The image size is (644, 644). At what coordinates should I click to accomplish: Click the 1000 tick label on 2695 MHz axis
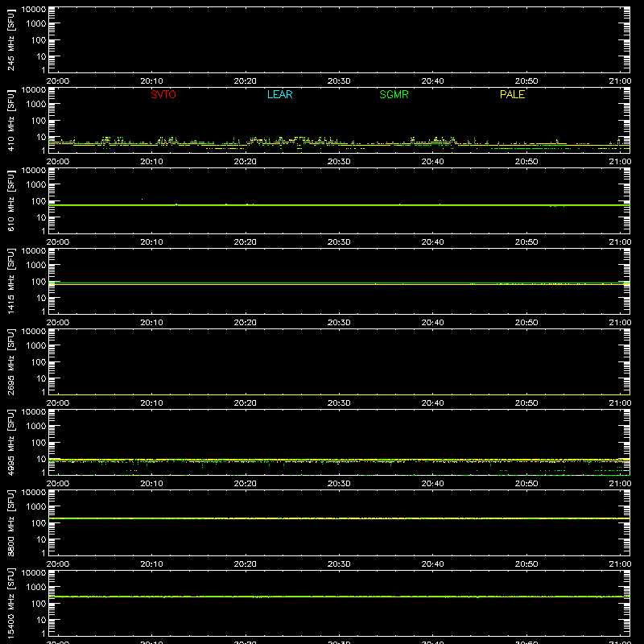(x=36, y=346)
